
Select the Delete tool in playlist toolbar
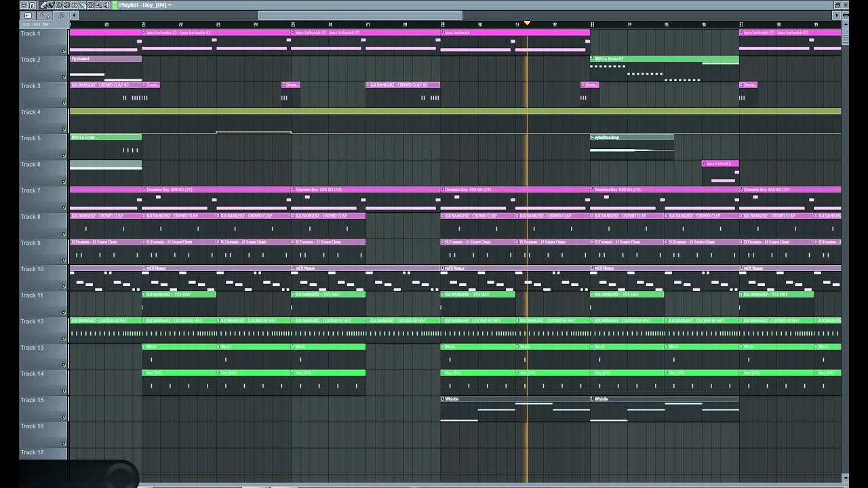coord(58,5)
